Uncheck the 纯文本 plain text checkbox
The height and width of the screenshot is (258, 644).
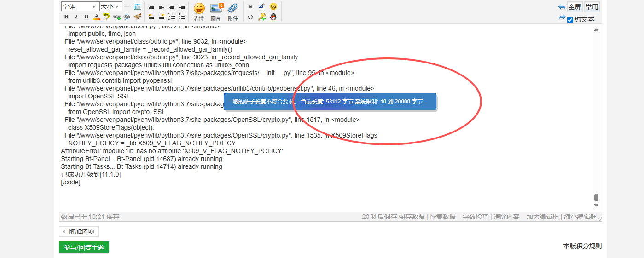pyautogui.click(x=570, y=20)
